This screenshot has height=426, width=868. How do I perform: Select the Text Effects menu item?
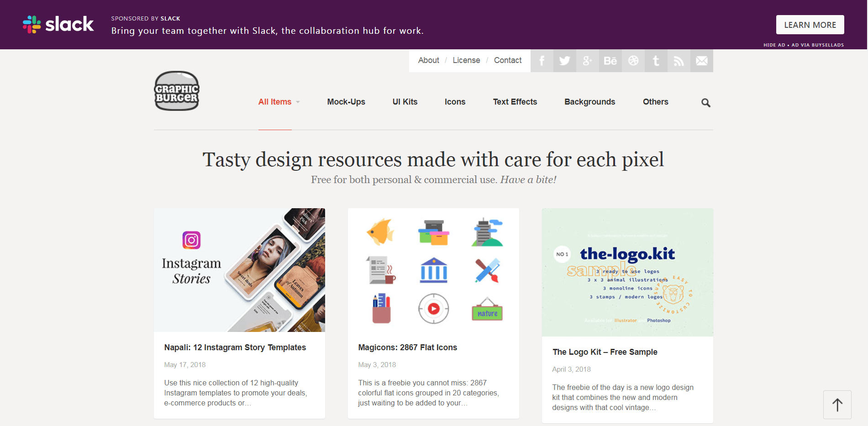(515, 102)
